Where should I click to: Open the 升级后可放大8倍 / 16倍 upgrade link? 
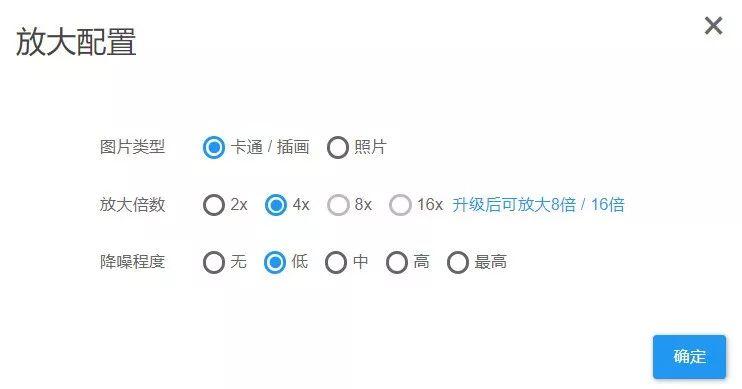click(x=538, y=204)
